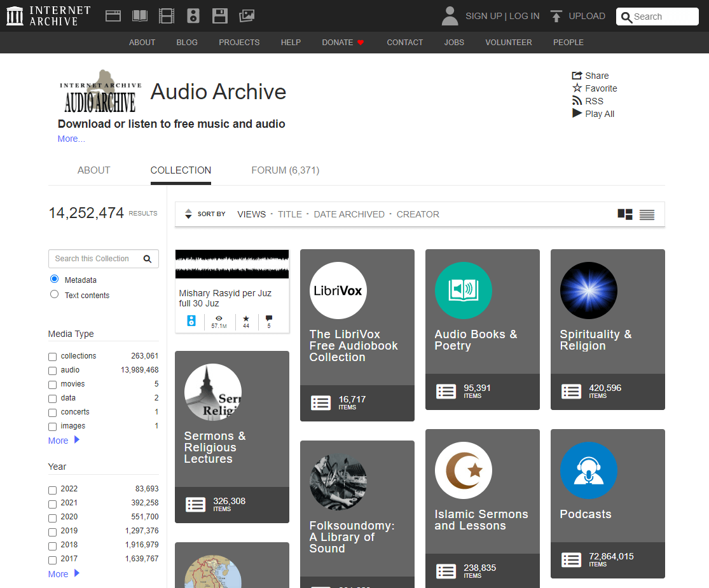Click the Play All triangle icon
Screen dimensions: 709x588
577,113
